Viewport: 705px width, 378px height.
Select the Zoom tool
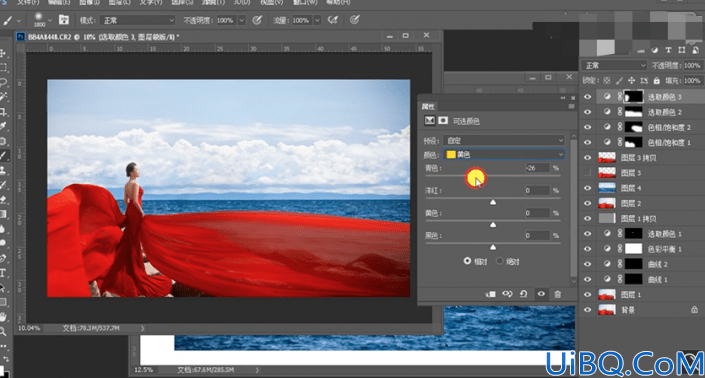[x=3, y=332]
